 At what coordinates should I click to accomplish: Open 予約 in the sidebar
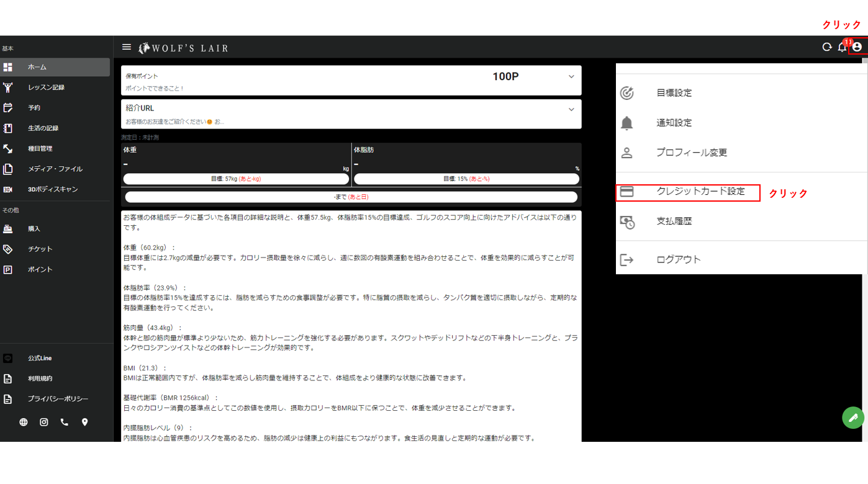coord(55,108)
